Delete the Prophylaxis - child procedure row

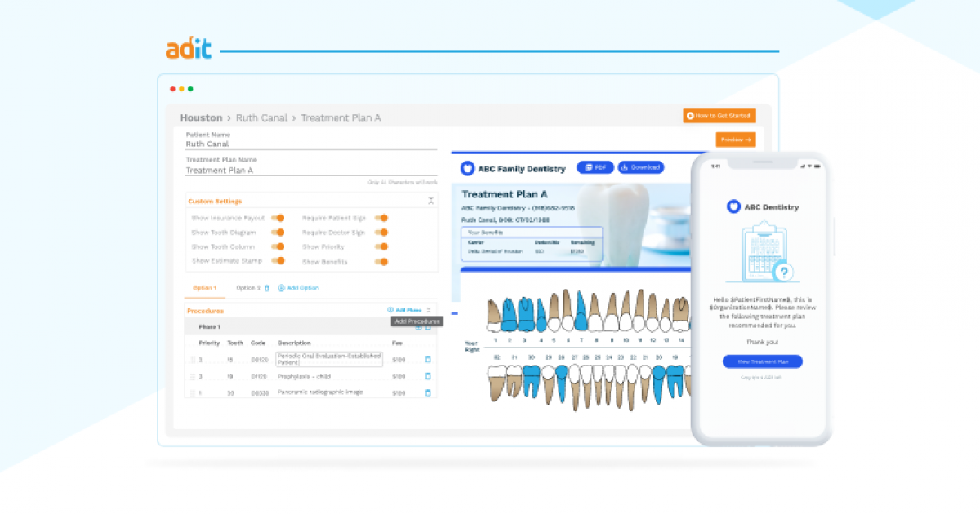coord(427,376)
